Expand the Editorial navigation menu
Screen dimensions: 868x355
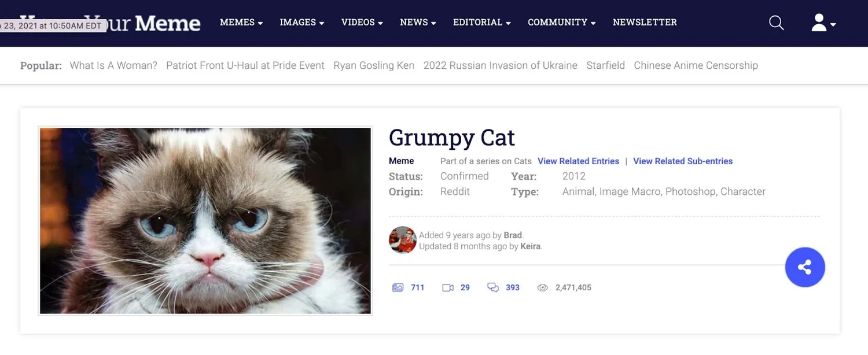click(x=481, y=23)
